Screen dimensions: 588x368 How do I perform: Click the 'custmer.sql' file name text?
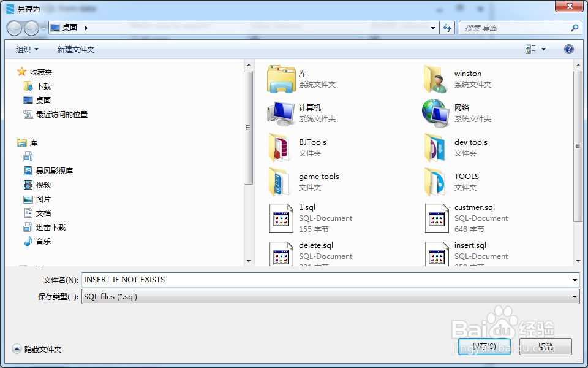coord(474,207)
